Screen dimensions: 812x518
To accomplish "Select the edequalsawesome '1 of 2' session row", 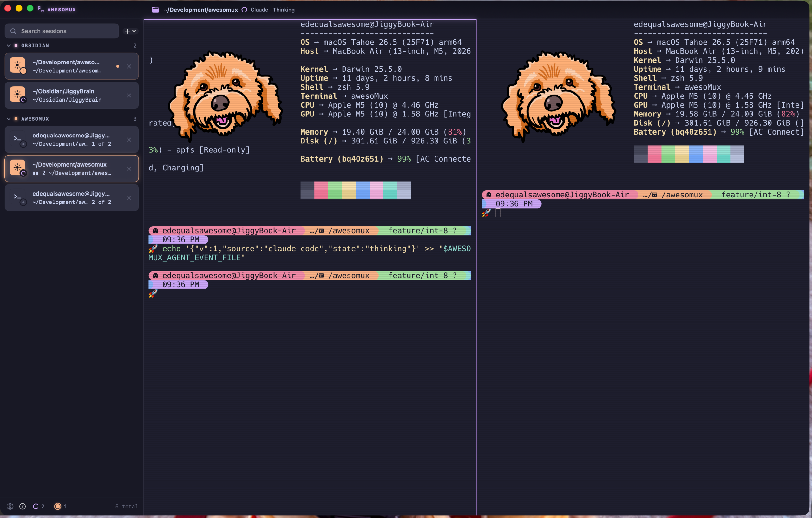I will pos(71,139).
